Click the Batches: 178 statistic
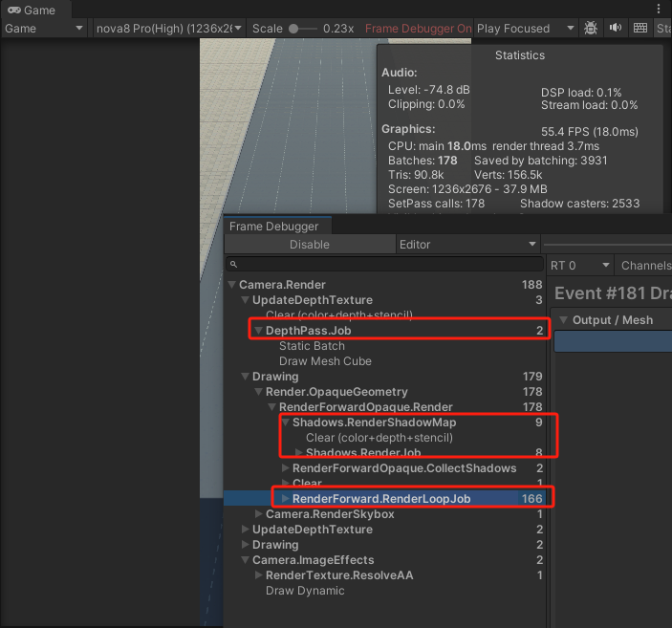This screenshot has width=672, height=628. [423, 161]
